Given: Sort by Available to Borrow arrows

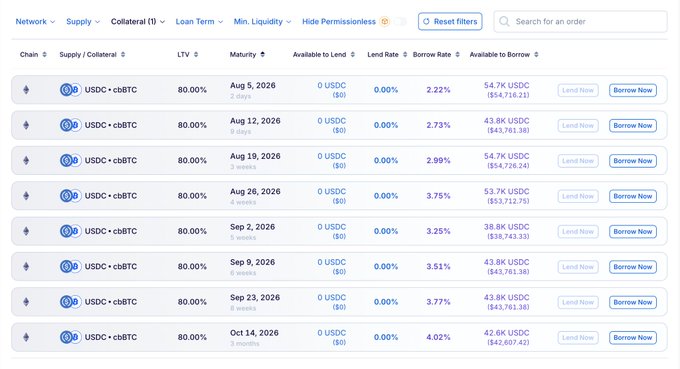Looking at the screenshot, I should 536,55.
